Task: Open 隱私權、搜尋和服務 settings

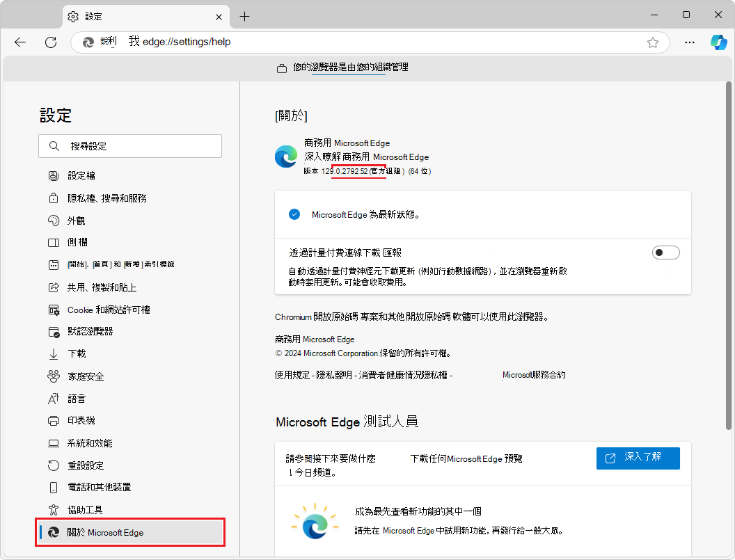Action: coord(102,198)
